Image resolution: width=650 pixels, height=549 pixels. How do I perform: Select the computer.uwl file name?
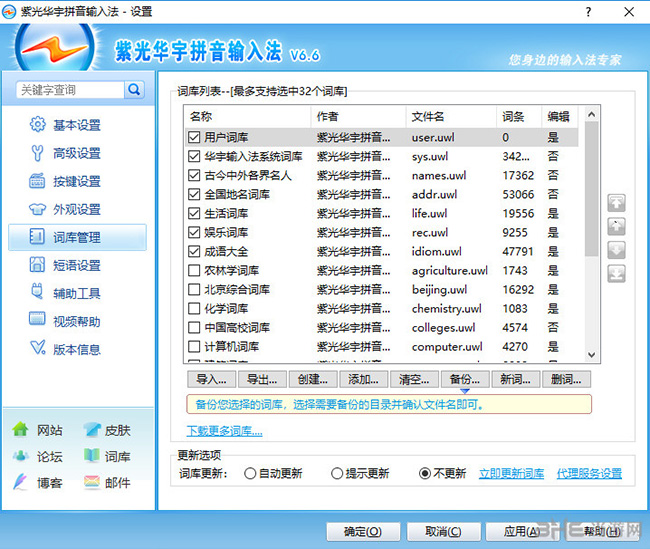(x=447, y=347)
